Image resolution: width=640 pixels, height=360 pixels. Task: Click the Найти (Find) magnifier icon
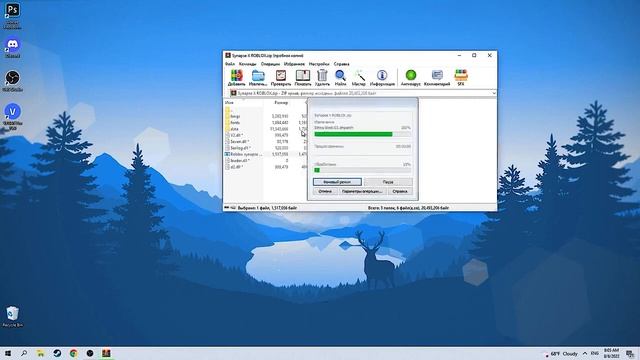(x=340, y=77)
